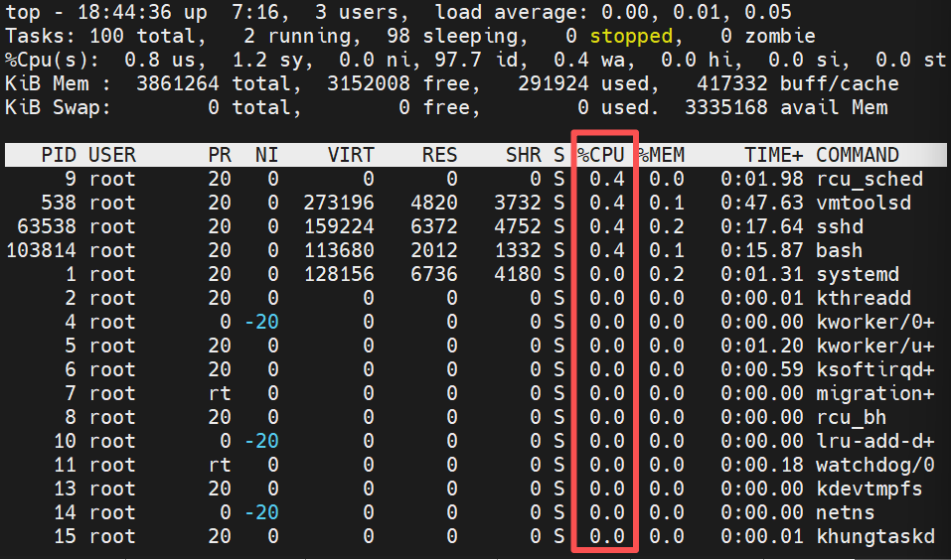Image resolution: width=951 pixels, height=560 pixels.
Task: Click RES value 6372
Action: click(x=433, y=226)
